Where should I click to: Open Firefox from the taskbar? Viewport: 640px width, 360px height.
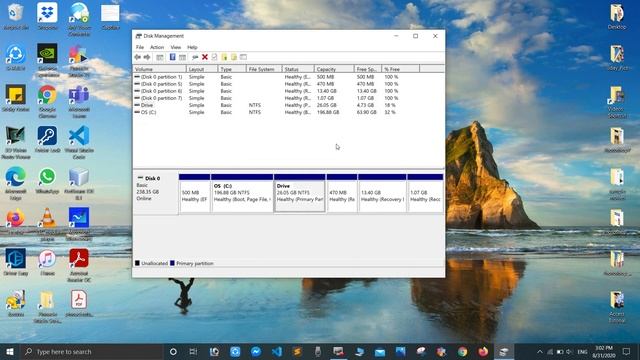click(483, 351)
